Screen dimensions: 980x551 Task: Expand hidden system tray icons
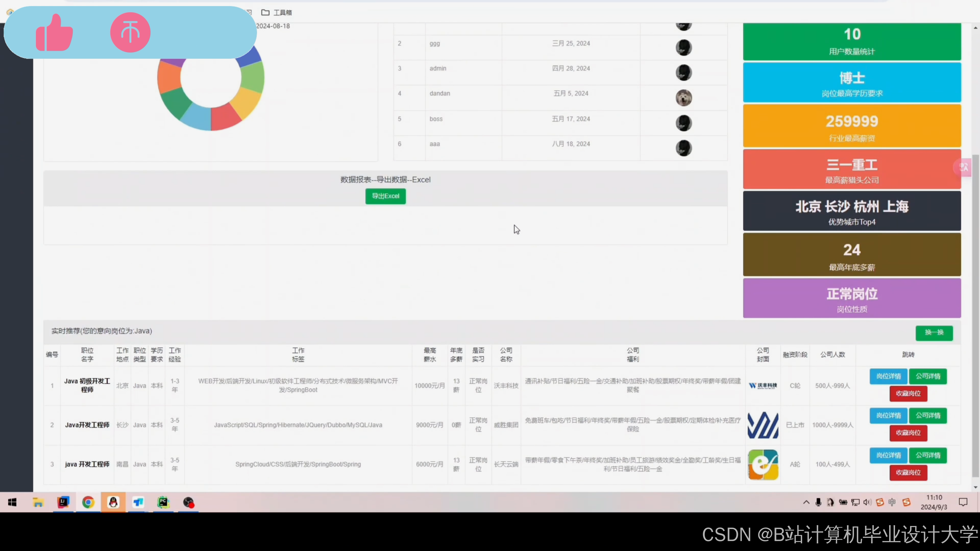(x=806, y=502)
